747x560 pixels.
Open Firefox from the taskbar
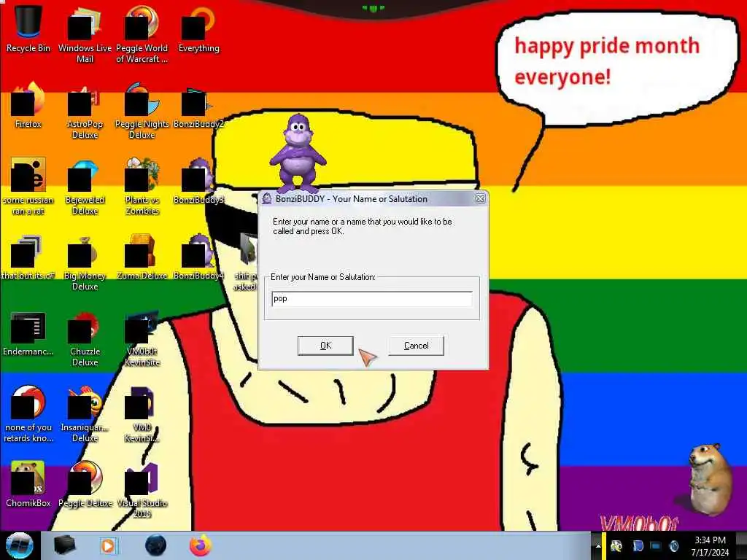pyautogui.click(x=201, y=545)
